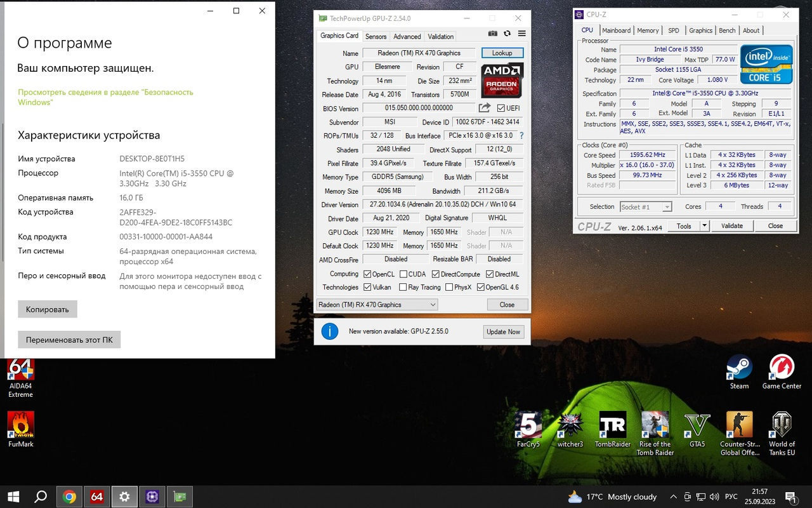This screenshot has height=508, width=812.
Task: Toggle the PhysX checkbox
Action: tap(449, 287)
